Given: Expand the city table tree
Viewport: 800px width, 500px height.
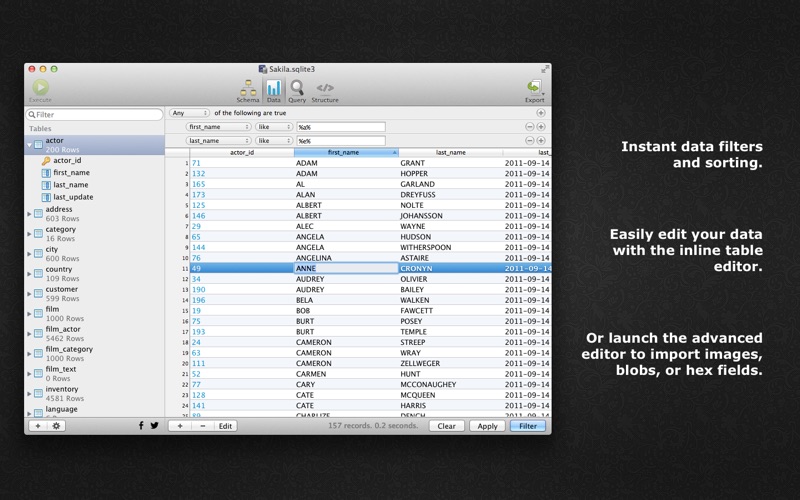Looking at the screenshot, I should click(29, 254).
